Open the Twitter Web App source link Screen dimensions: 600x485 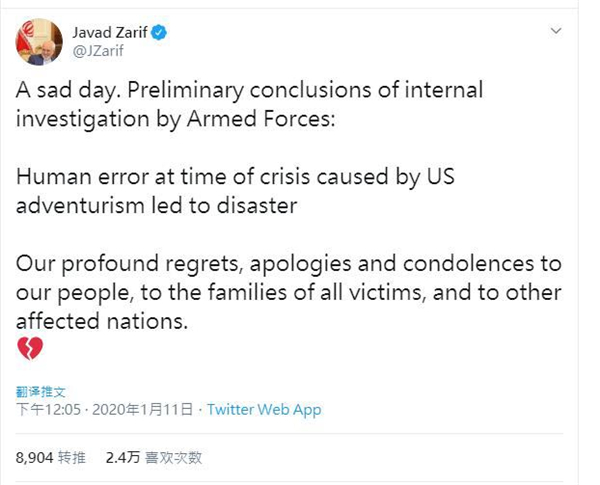coord(264,410)
